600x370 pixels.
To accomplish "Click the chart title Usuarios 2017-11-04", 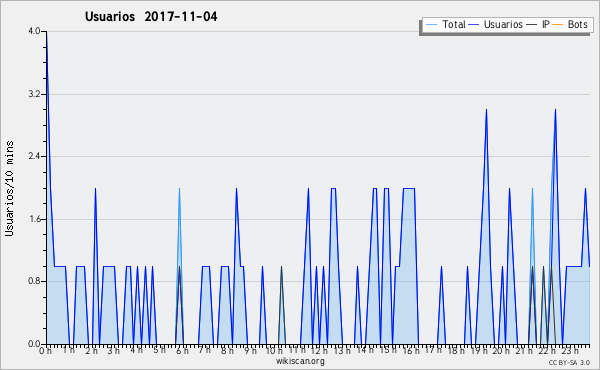I will [151, 16].
